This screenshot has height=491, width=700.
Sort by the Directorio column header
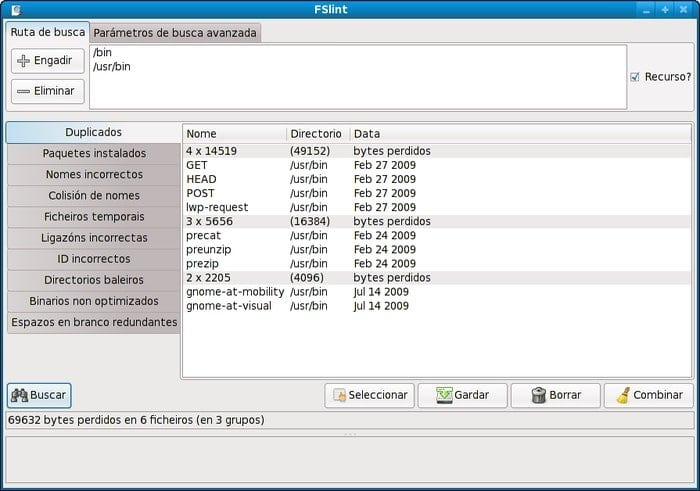(x=318, y=134)
